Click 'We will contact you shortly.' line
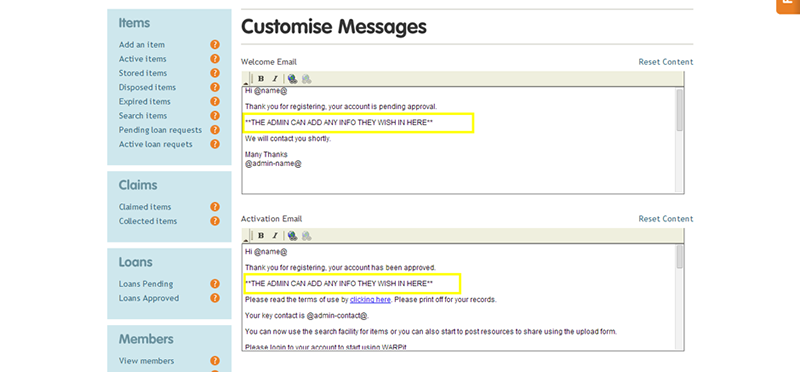This screenshot has width=800, height=372. click(x=288, y=139)
